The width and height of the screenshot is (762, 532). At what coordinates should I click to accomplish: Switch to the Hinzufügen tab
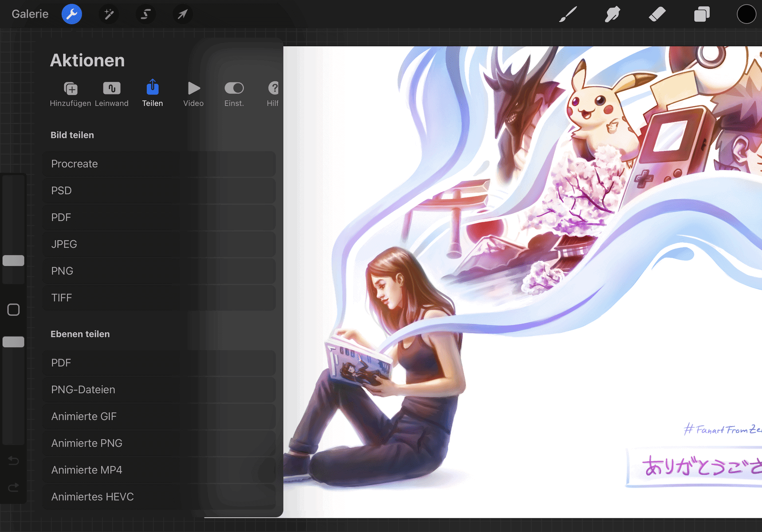click(x=71, y=94)
